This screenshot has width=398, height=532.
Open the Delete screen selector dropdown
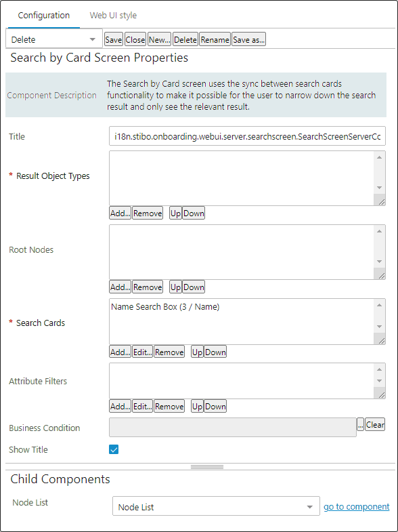pyautogui.click(x=54, y=40)
